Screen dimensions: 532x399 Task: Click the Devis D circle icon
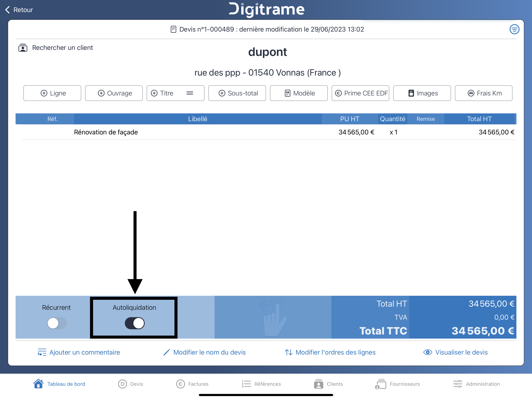(122, 384)
